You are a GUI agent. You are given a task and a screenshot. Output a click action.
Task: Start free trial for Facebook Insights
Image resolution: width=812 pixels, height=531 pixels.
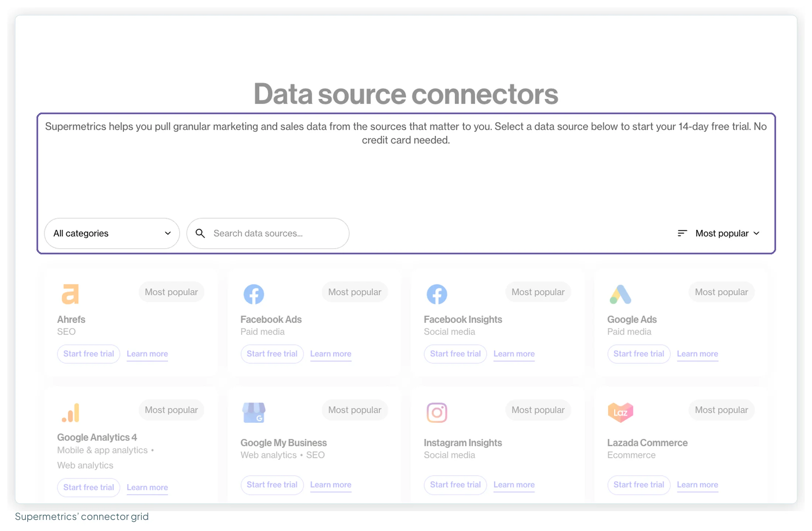[455, 354]
